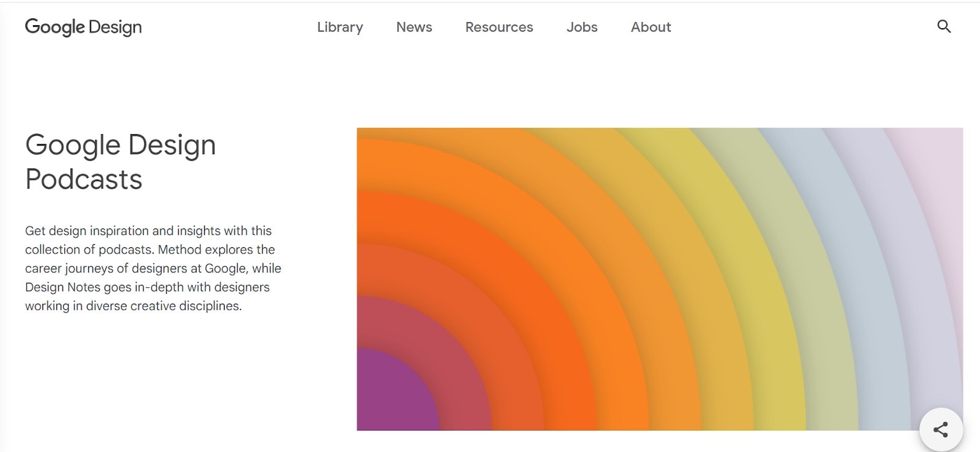Open the About menu item
Viewport: 980px width, 452px height.
651,27
